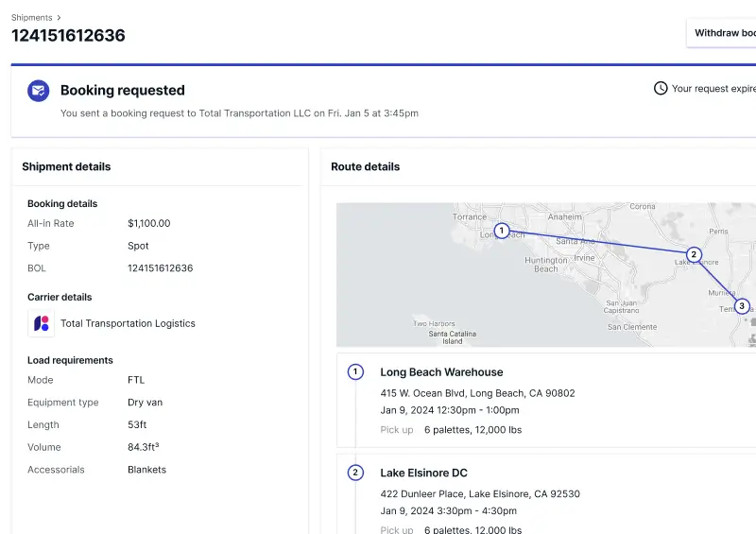Click the Route details panel heading
Screen dimensions: 756x534
[365, 167]
